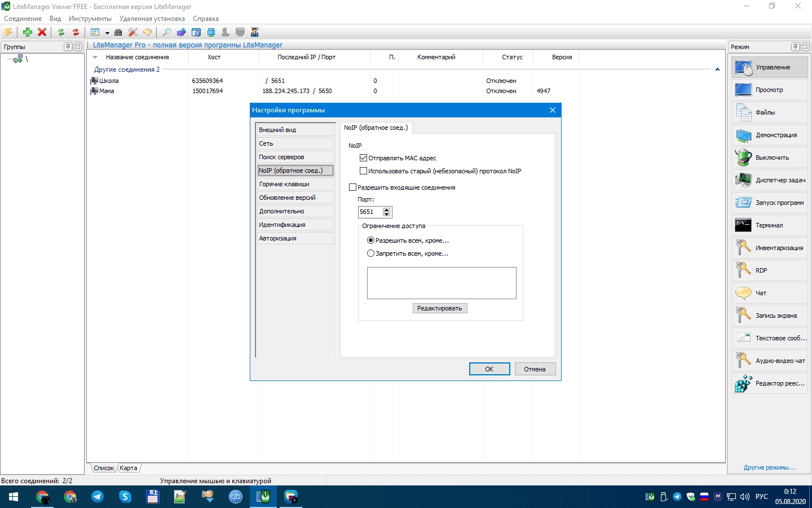Open Горячие клавиши settings category
The image size is (812, 508).
(295, 184)
